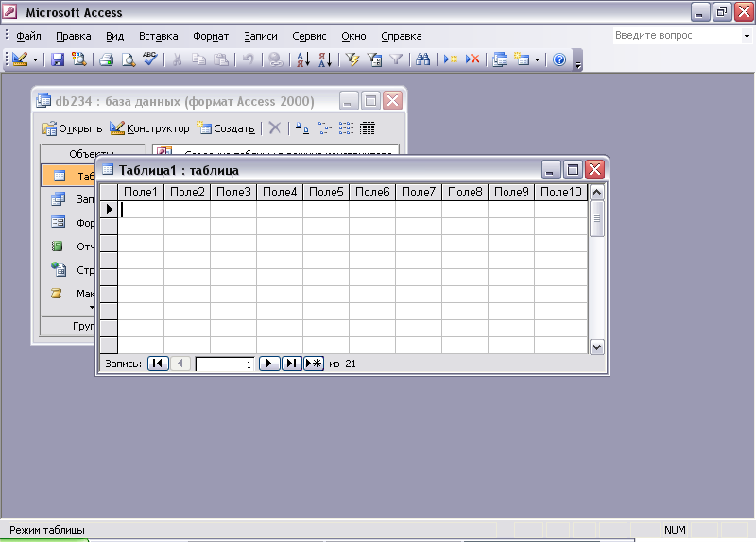Open the Записи menu
Screen dimensions: 756x542
(x=261, y=36)
